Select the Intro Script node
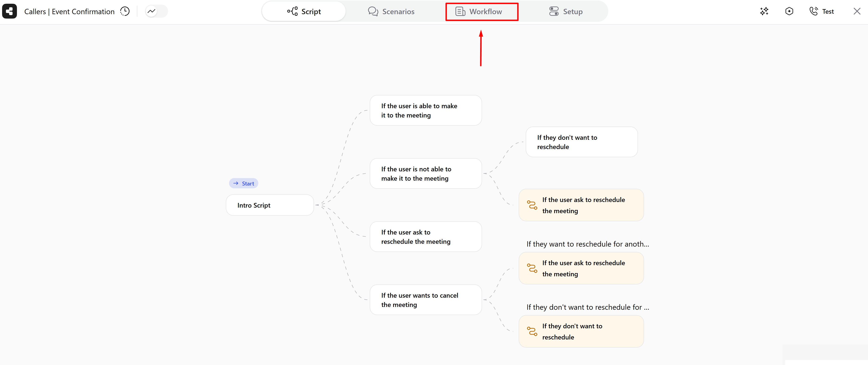Viewport: 868px width, 365px height. click(x=270, y=205)
